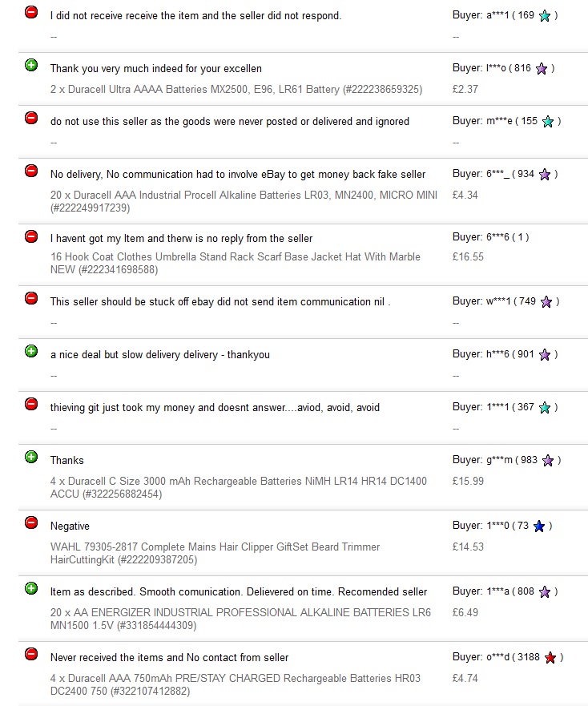Open the Duracell Ultra AAAA Batteries listing
588x706 pixels.
click(x=236, y=89)
